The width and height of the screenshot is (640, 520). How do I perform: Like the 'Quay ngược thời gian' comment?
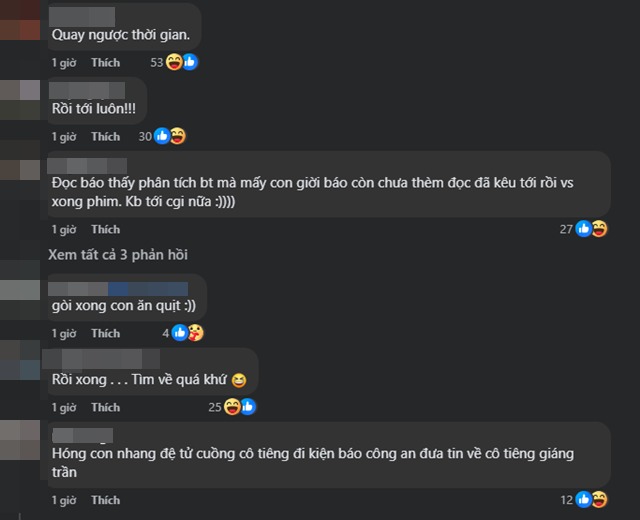tap(105, 62)
